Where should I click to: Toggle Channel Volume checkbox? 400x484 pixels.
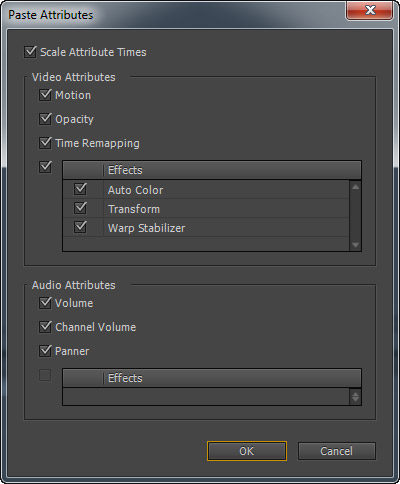tap(45, 327)
